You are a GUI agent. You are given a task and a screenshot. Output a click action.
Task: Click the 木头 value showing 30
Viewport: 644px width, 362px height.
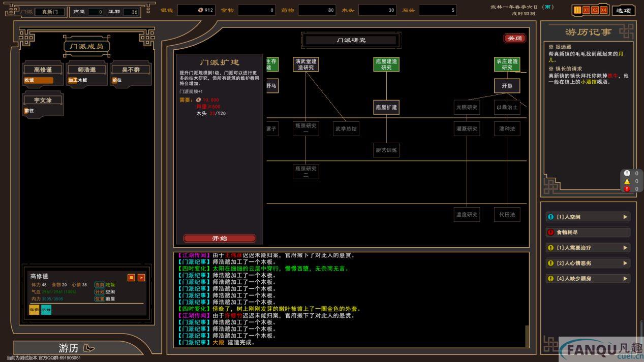pos(377,10)
